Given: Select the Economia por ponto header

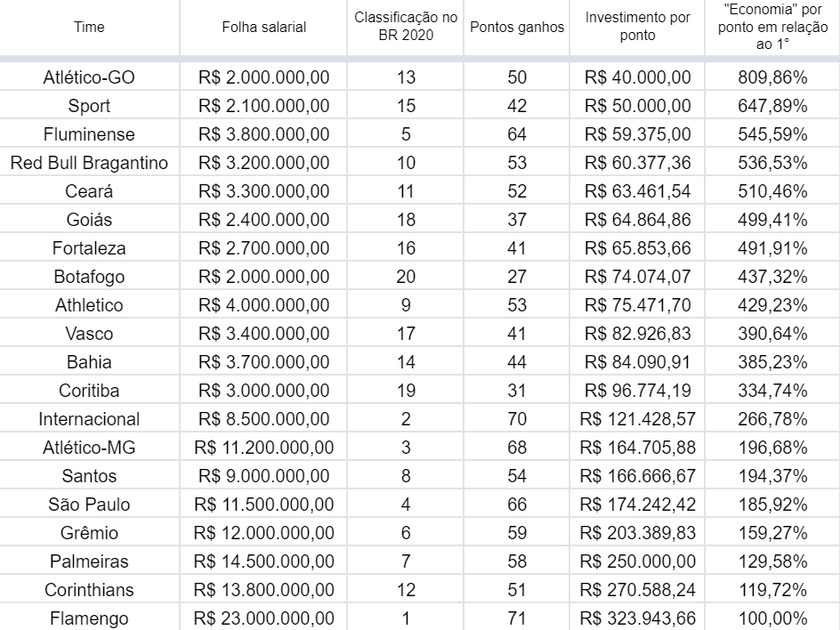Looking at the screenshot, I should [772, 27].
